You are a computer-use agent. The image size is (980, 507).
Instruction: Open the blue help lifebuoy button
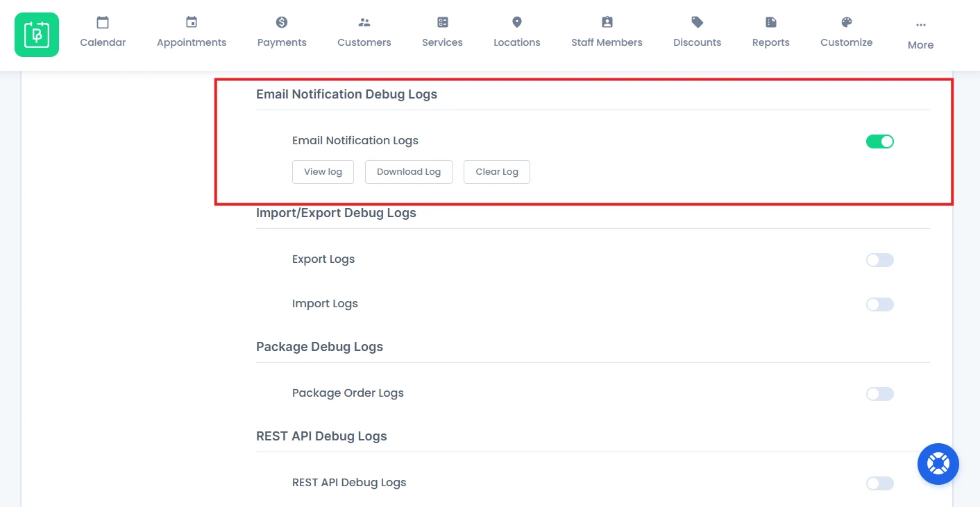click(938, 464)
